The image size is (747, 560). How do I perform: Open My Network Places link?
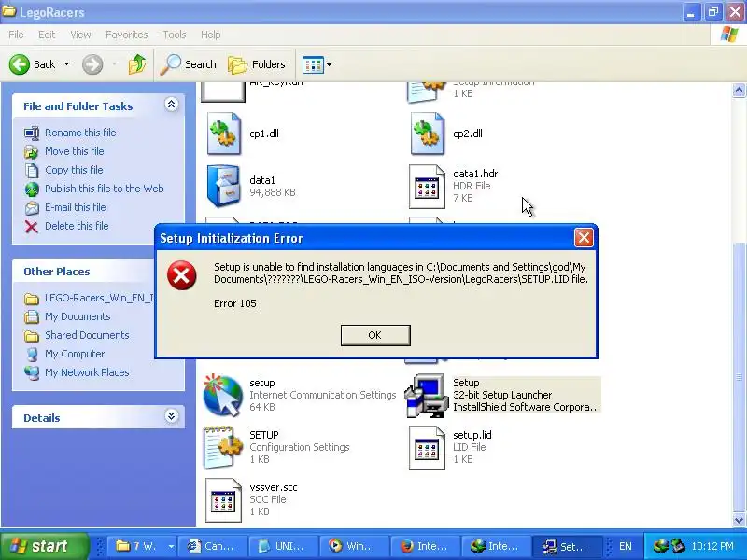[87, 372]
